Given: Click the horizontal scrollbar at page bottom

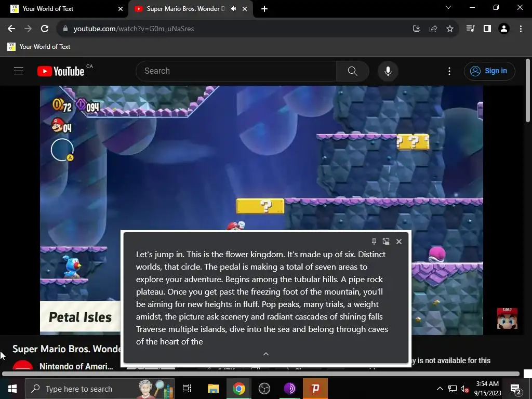Looking at the screenshot, I should (x=261, y=374).
